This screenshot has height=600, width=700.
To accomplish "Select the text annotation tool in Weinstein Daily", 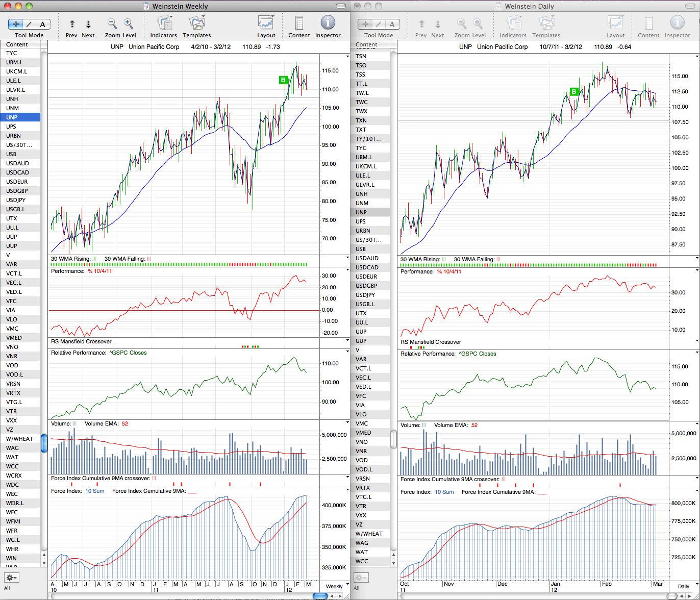I will pyautogui.click(x=392, y=24).
